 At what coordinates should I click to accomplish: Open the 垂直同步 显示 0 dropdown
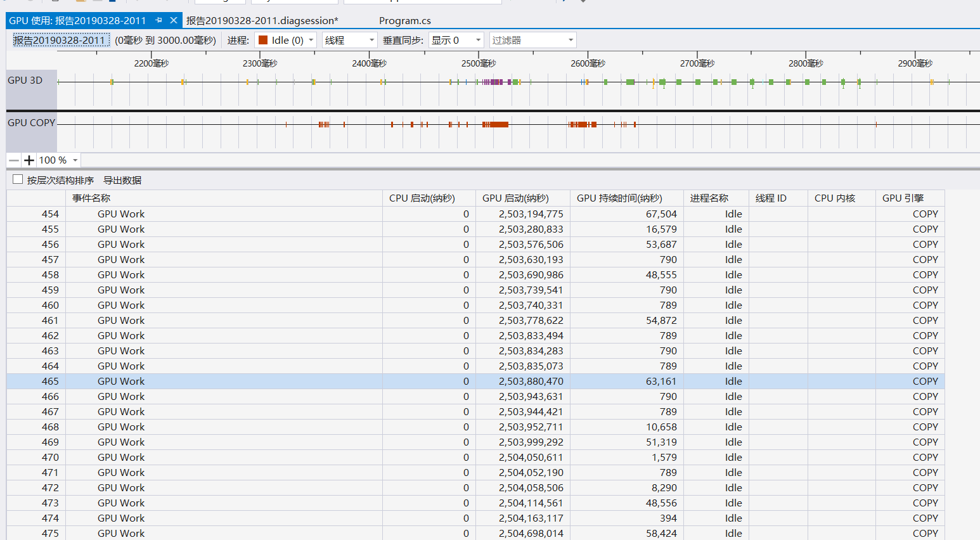point(456,40)
